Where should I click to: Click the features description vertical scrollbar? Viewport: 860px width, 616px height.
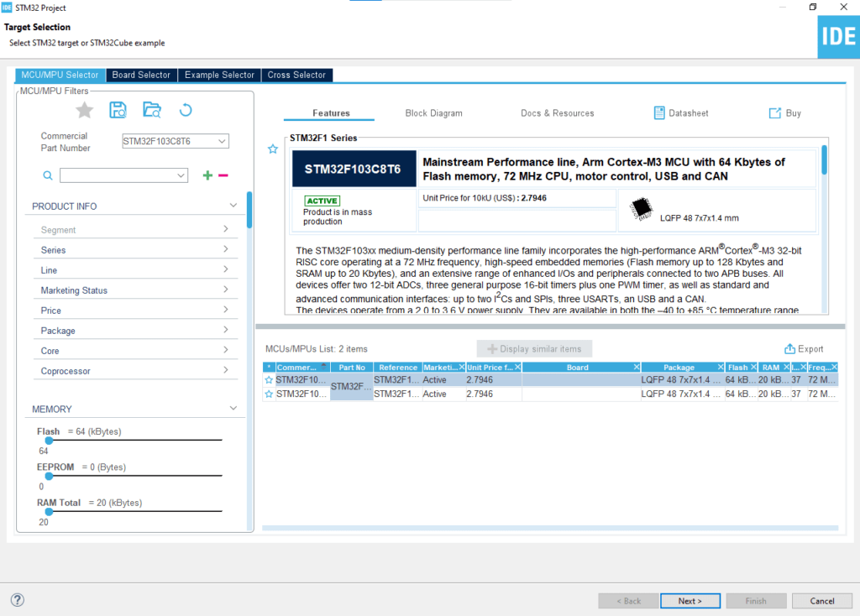coord(824,159)
